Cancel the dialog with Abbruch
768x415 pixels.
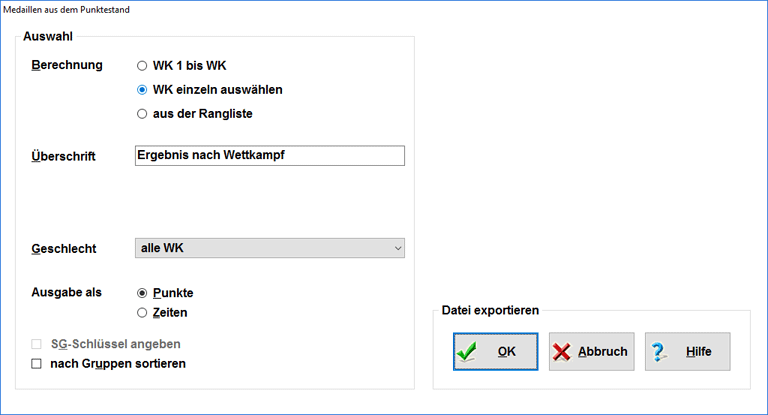(x=591, y=352)
